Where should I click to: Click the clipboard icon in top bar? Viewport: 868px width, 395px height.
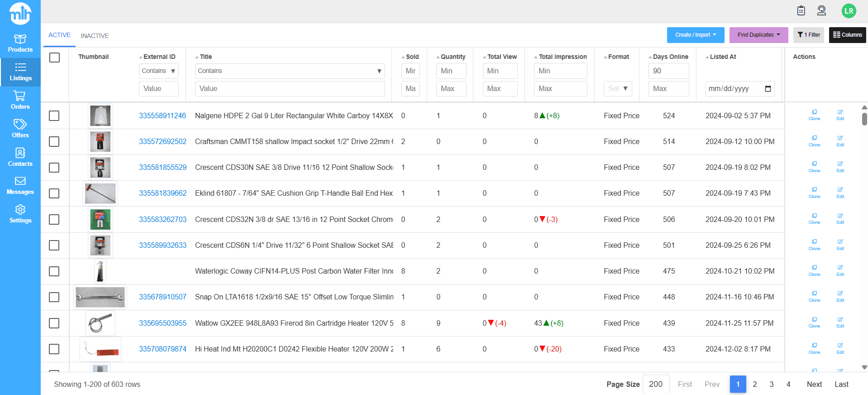point(801,10)
